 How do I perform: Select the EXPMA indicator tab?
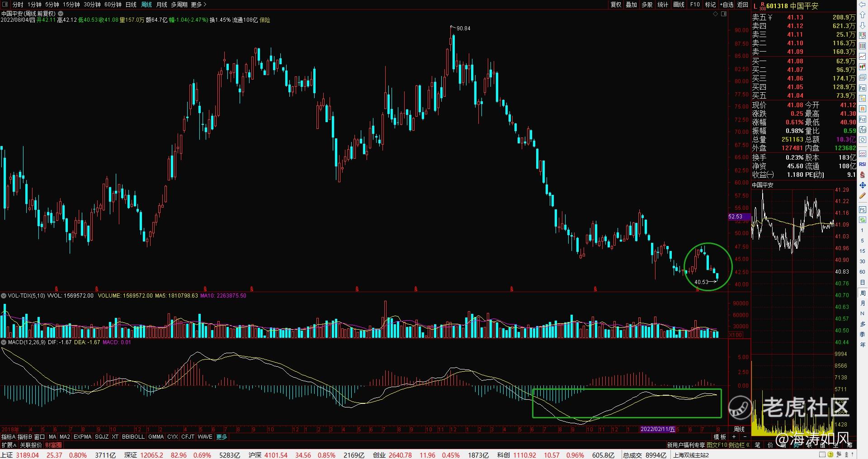[82, 437]
